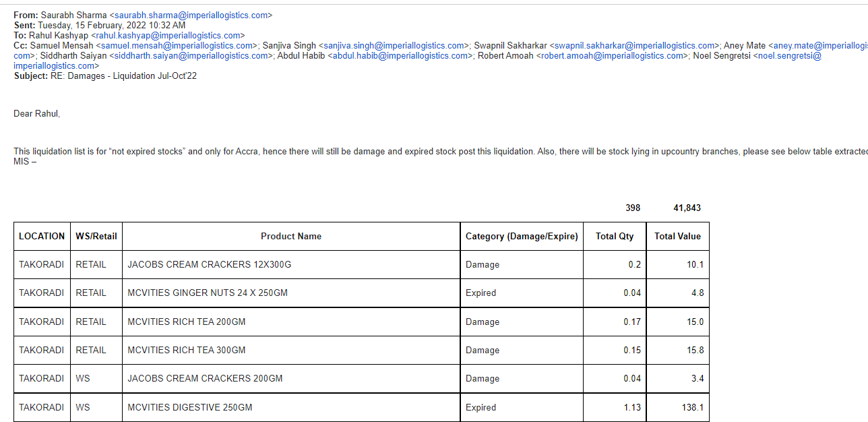Screen dimensions: 868x422
Task: Click the LOCATION column header
Action: [x=42, y=237]
